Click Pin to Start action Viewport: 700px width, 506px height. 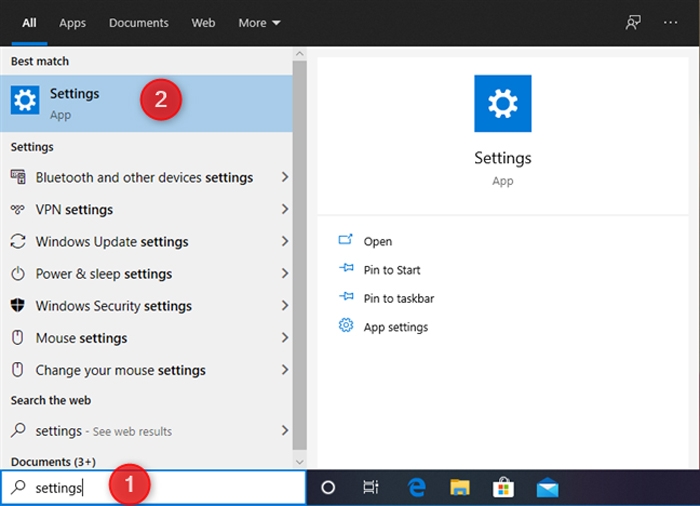(391, 270)
